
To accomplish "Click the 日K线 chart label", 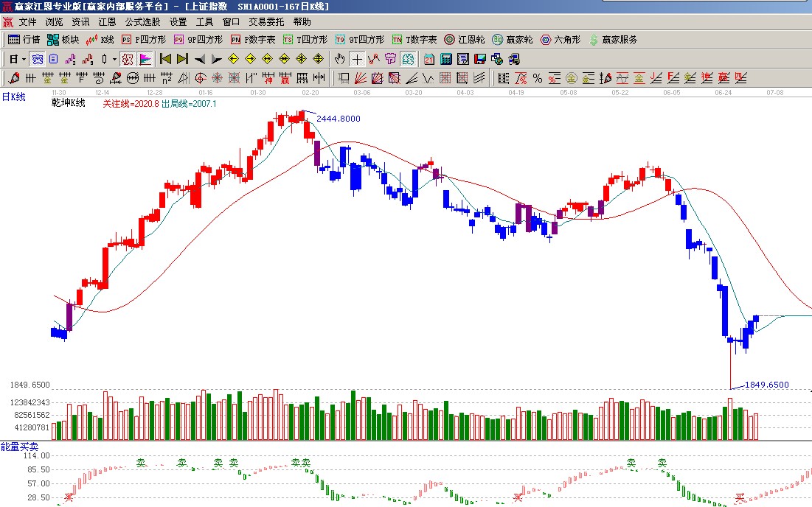I will pos(14,97).
